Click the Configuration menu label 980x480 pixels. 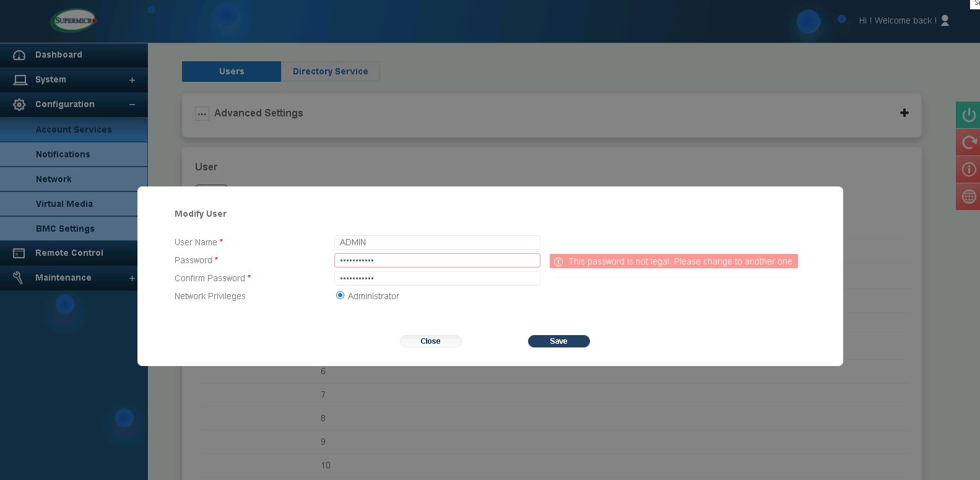pyautogui.click(x=65, y=104)
